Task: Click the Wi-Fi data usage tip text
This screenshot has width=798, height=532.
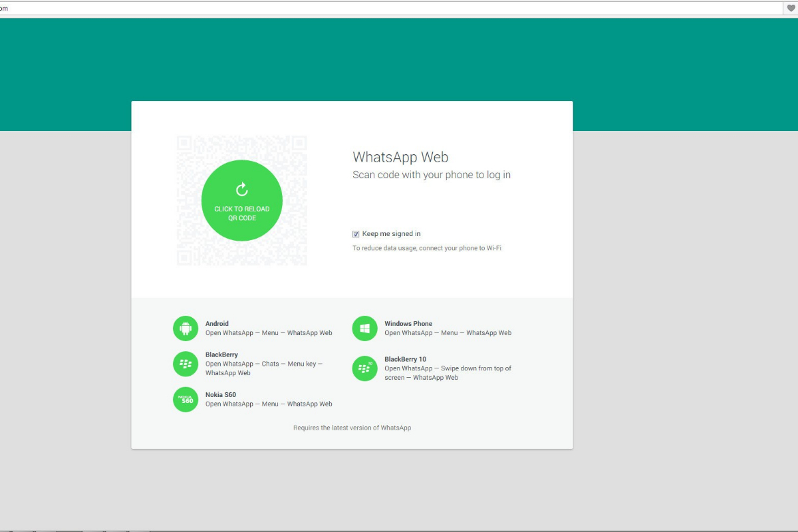Action: tap(426, 248)
